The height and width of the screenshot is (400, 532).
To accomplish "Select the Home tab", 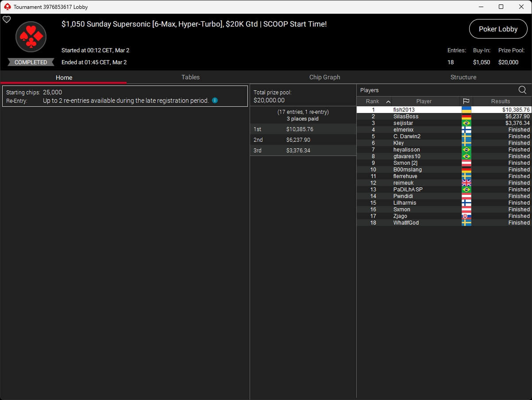I will 64,78.
